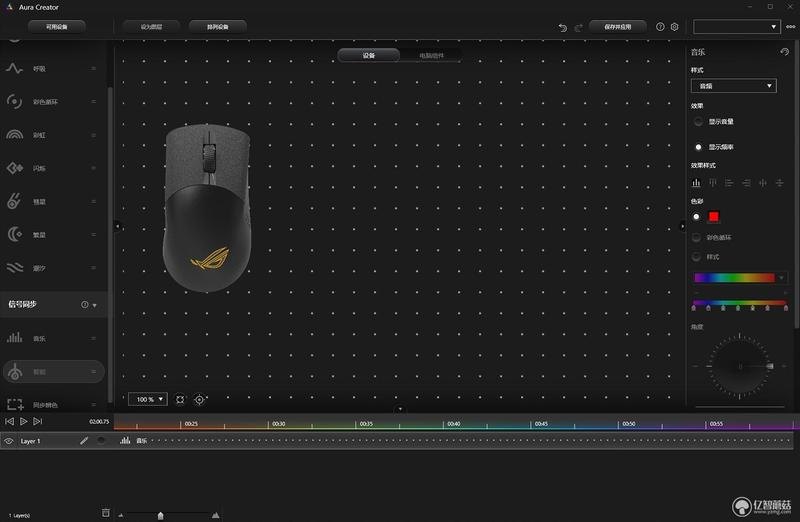
Task: Select the 彗星 comet effect icon
Action: coord(14,201)
